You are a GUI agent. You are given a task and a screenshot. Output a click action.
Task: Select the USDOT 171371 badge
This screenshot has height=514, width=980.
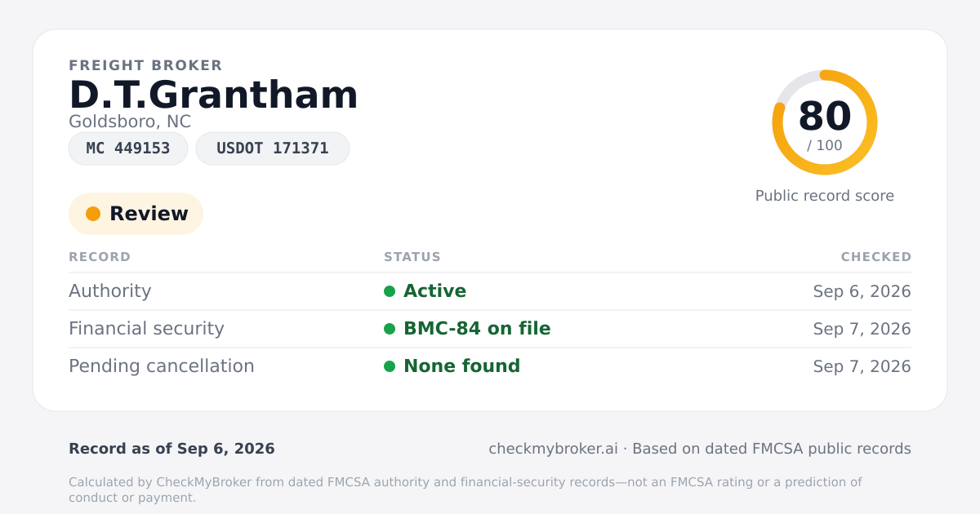click(x=273, y=148)
